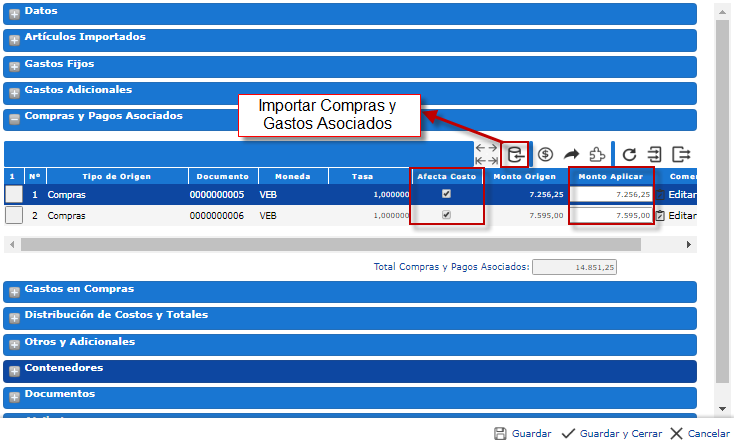The height and width of the screenshot is (446, 734).
Task: Click the X icon beside Cancelar
Action: [x=676, y=434]
